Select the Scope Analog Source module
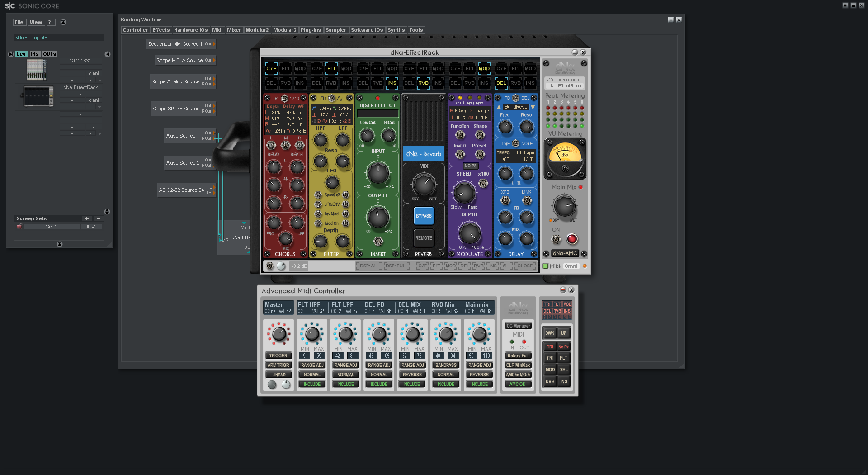 coord(183,81)
